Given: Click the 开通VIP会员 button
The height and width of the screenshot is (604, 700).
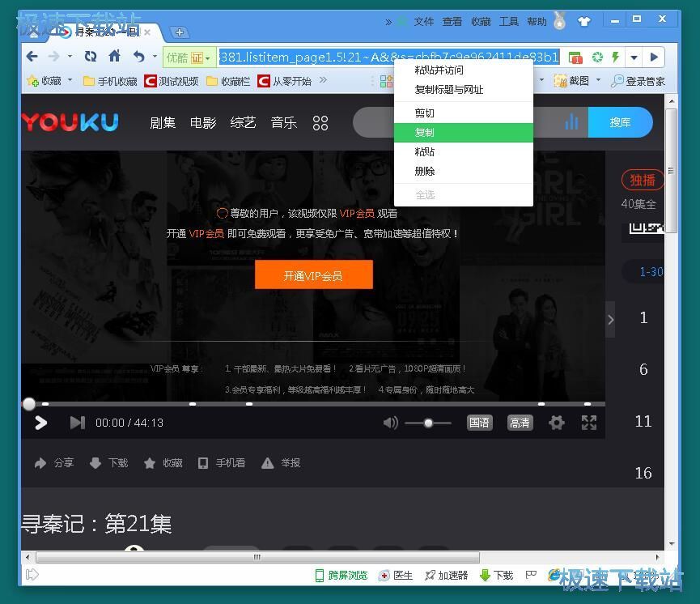Looking at the screenshot, I should (x=313, y=274).
